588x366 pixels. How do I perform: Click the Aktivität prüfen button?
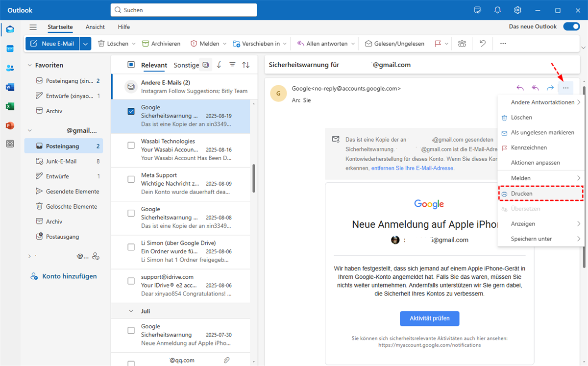[x=429, y=318]
